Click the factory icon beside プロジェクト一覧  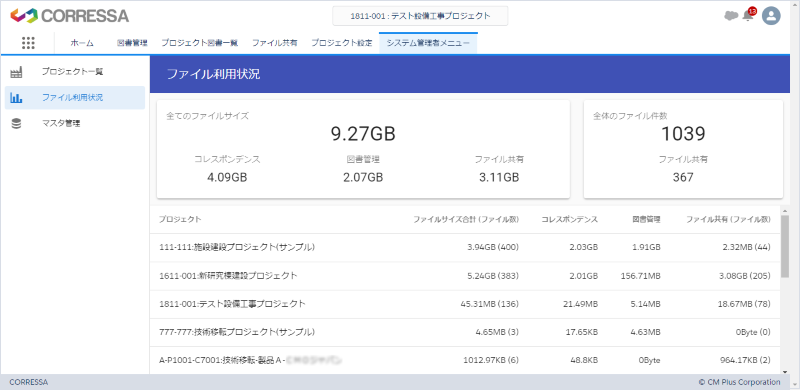(x=16, y=72)
